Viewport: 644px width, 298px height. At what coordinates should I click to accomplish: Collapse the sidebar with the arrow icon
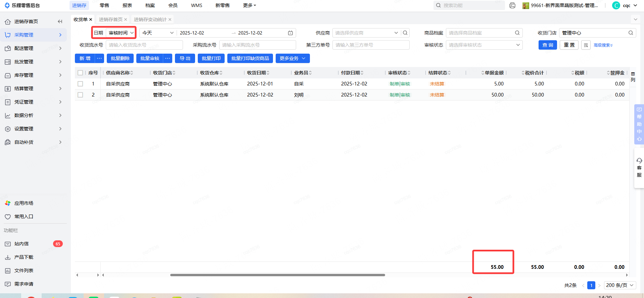60,21
